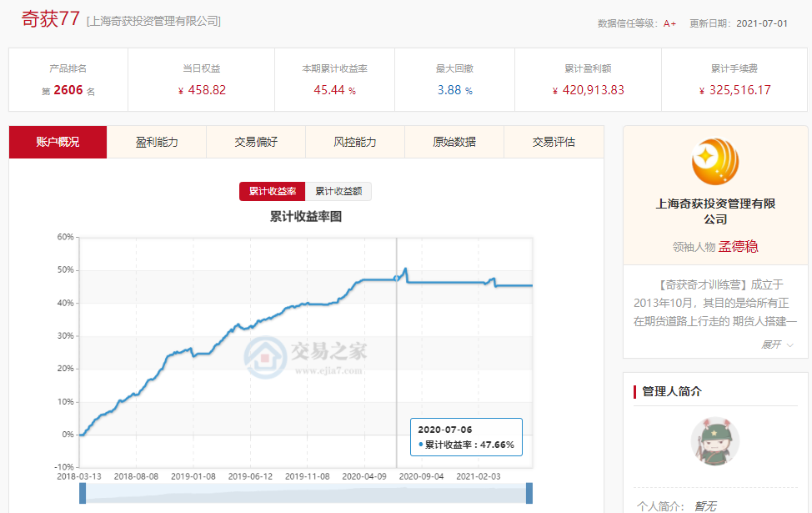Open leader name 孟德稳
This screenshot has height=513, width=812.
point(738,247)
